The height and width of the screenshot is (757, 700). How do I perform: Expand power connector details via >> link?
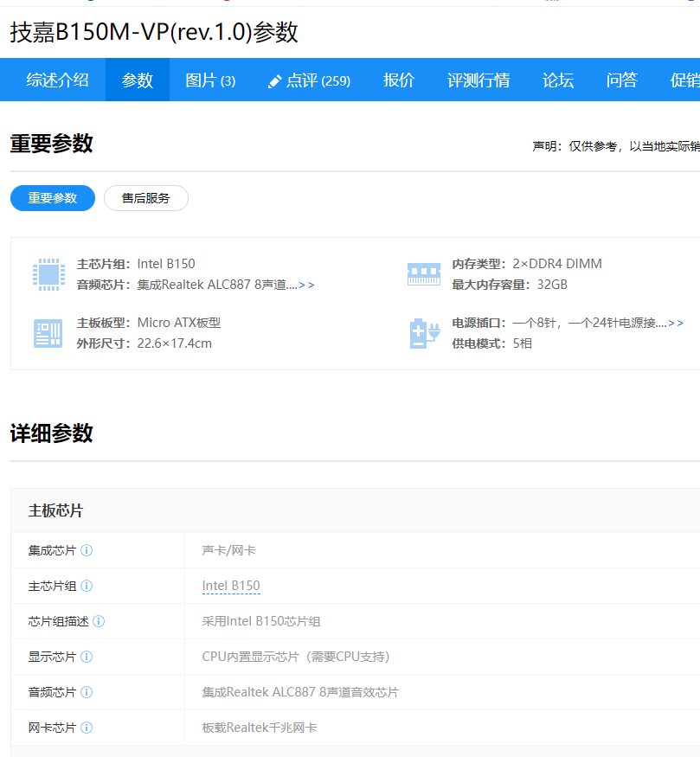pos(676,323)
